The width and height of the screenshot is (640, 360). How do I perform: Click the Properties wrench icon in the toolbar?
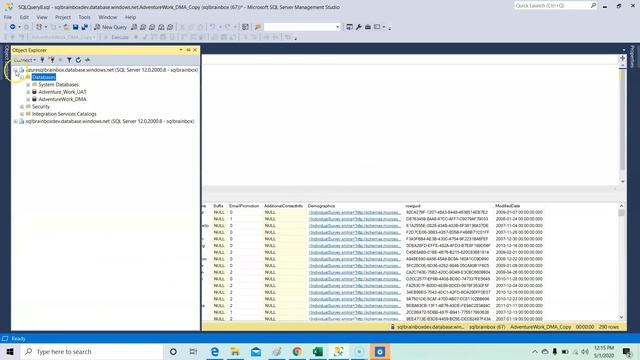(359, 27)
